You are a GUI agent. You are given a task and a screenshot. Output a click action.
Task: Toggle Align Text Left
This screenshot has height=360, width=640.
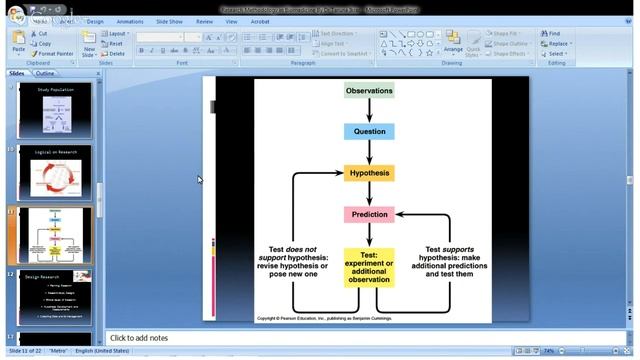(247, 51)
